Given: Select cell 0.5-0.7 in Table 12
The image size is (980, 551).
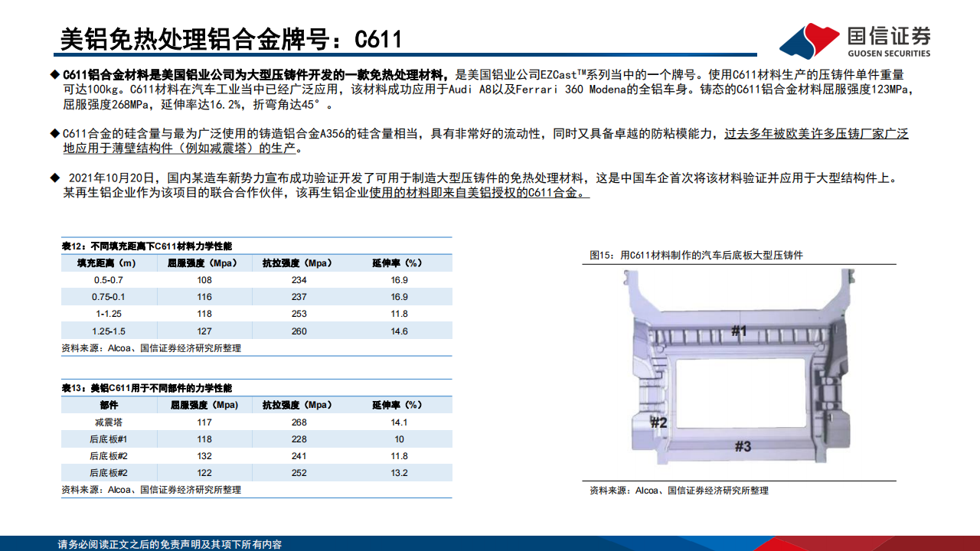Looking at the screenshot, I should [108, 280].
